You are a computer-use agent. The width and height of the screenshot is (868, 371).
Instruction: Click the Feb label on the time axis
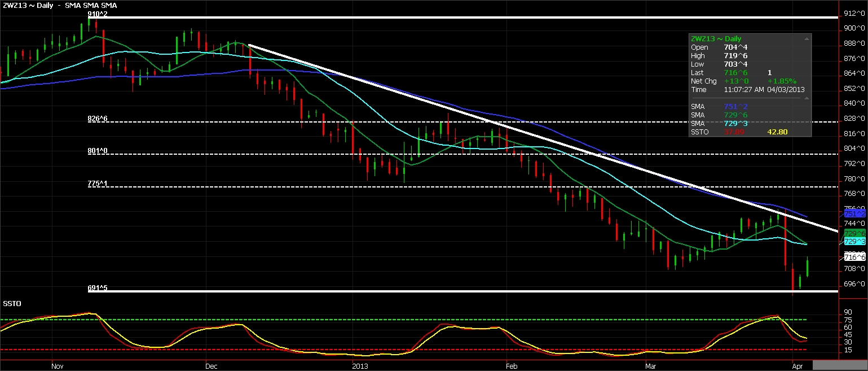coord(512,366)
